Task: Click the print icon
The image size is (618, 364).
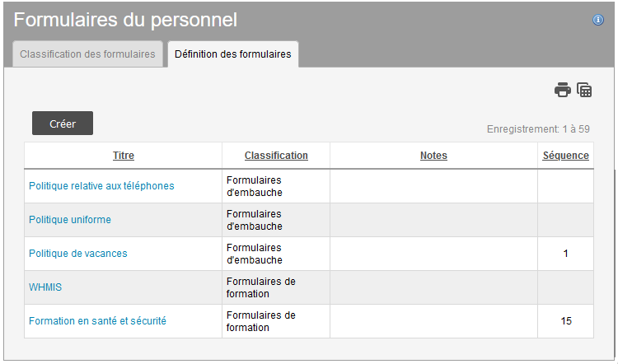Action: click(562, 91)
